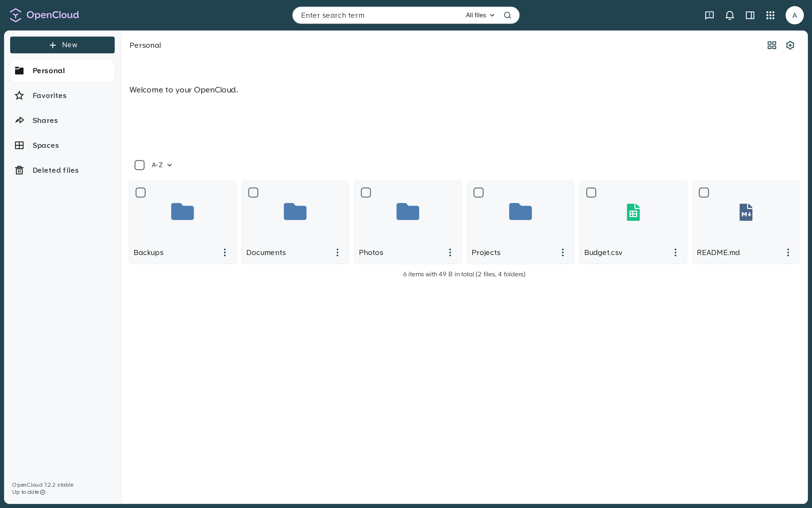Open the Photos folder icon
Image resolution: width=812 pixels, height=508 pixels.
point(408,211)
